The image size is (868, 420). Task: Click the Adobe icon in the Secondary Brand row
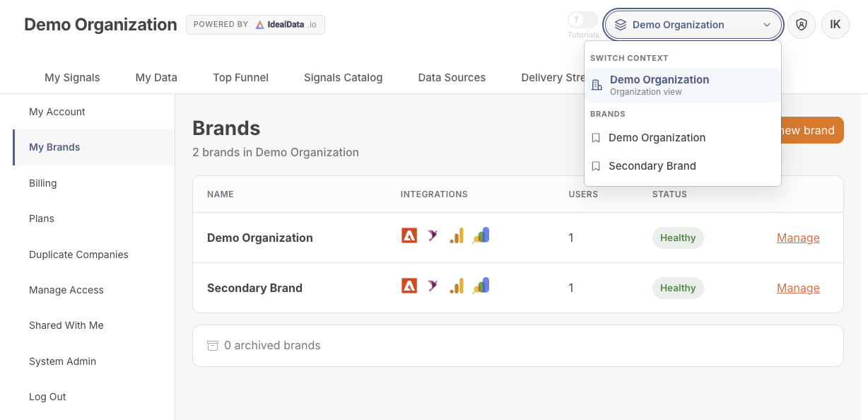click(409, 286)
